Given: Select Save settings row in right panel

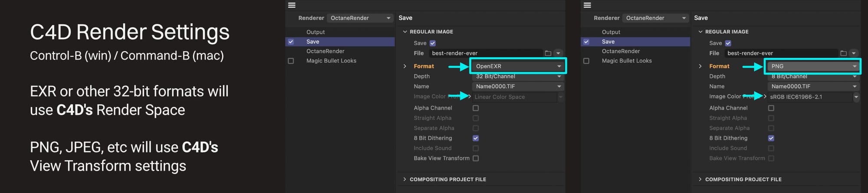Looking at the screenshot, I should pyautogui.click(x=635, y=42).
